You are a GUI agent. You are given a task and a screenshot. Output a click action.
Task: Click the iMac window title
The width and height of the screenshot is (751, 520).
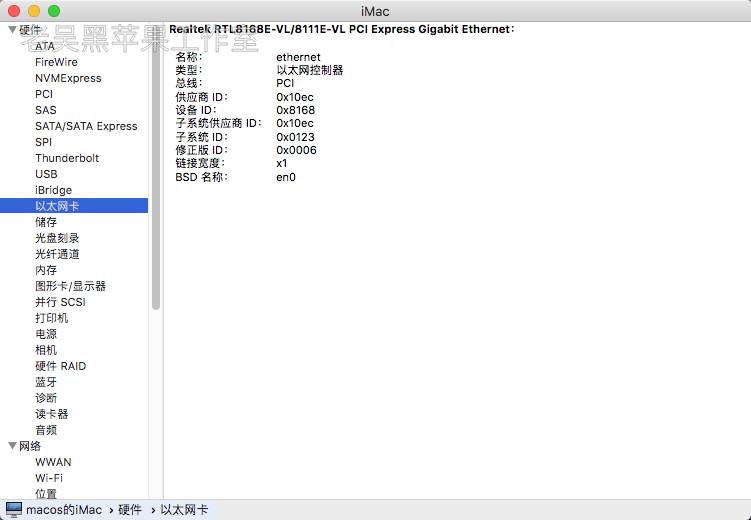(375, 11)
